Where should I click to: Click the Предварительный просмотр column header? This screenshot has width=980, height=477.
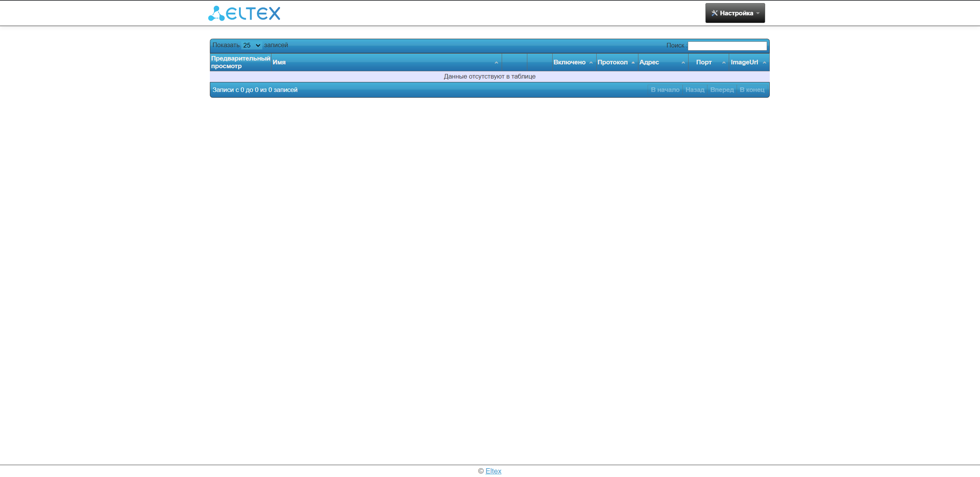pyautogui.click(x=241, y=62)
